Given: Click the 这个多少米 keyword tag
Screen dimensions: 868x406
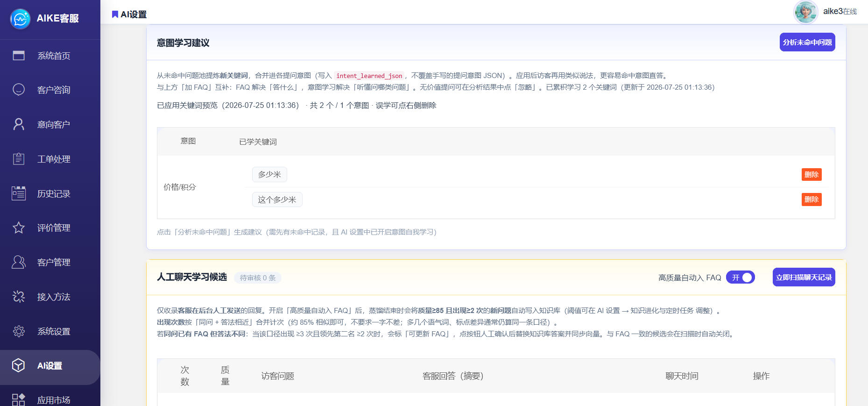Looking at the screenshot, I should [x=277, y=199].
